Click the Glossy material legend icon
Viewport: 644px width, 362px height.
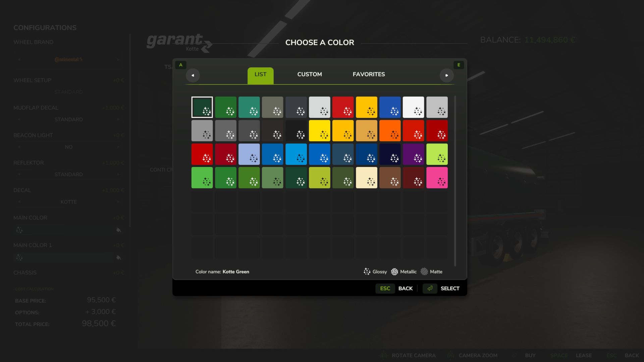pyautogui.click(x=367, y=271)
